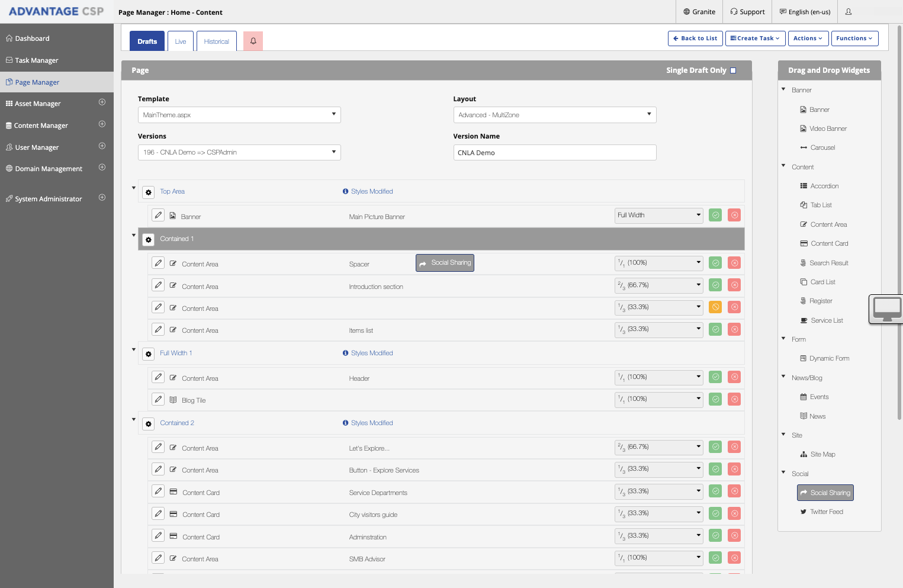Open settings gear for Contained 2 zone

[x=149, y=423]
